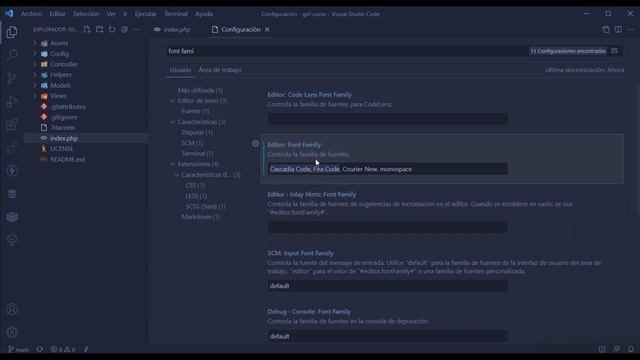Screen dimensions: 640x360
Task: Show errors and warnings in status bar
Action: tap(62, 349)
